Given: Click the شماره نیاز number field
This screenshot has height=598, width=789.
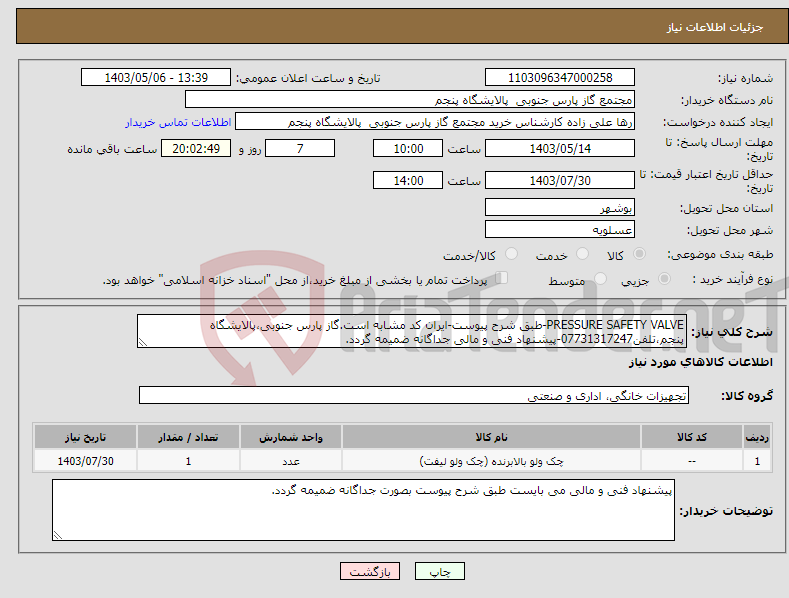Looking at the screenshot, I should [560, 78].
